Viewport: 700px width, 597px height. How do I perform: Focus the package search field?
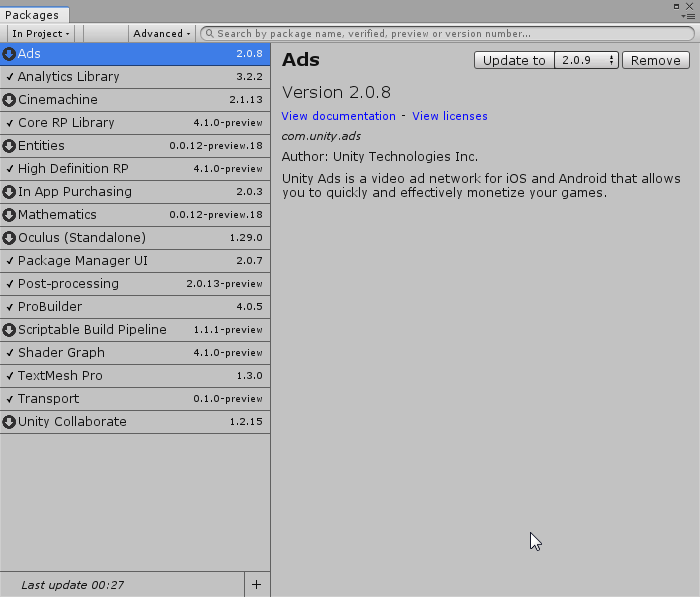pyautogui.click(x=447, y=33)
